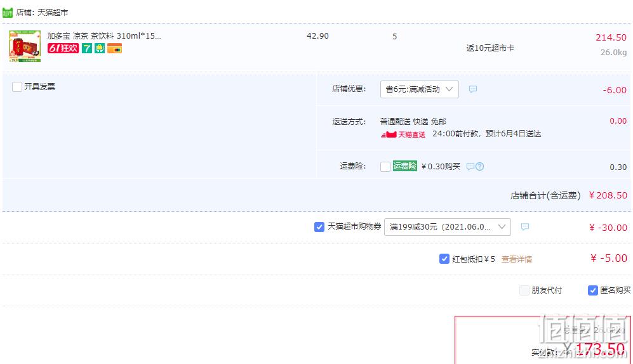Image resolution: width=633 pixels, height=364 pixels.
Task: Tick the 开具发票 invoice checkbox
Action: (x=17, y=87)
